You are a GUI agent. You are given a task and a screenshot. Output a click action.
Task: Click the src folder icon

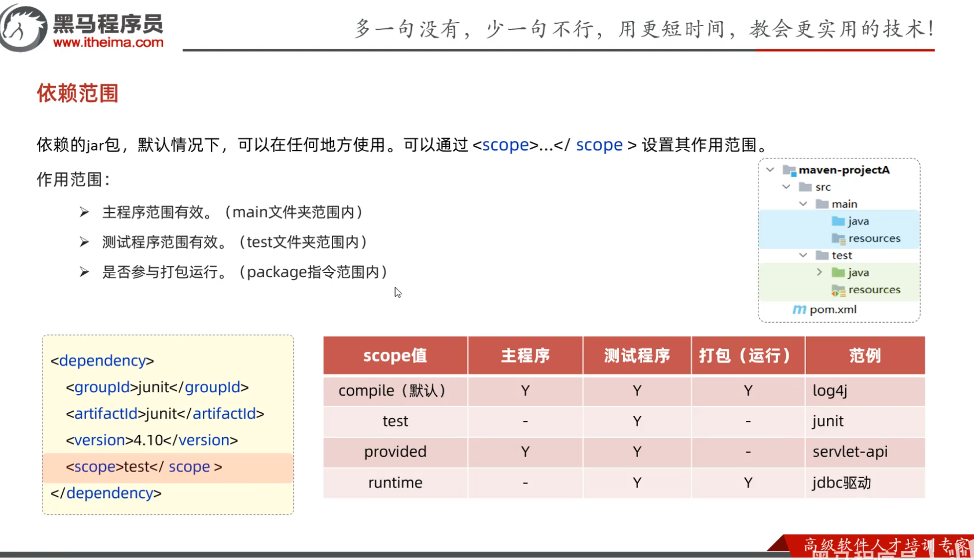click(805, 187)
